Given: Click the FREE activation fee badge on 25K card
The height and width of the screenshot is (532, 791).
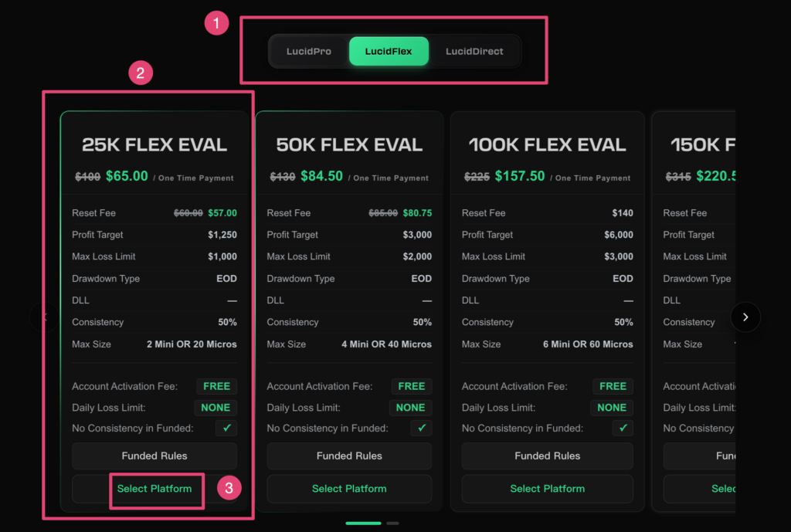Looking at the screenshot, I should [x=216, y=386].
